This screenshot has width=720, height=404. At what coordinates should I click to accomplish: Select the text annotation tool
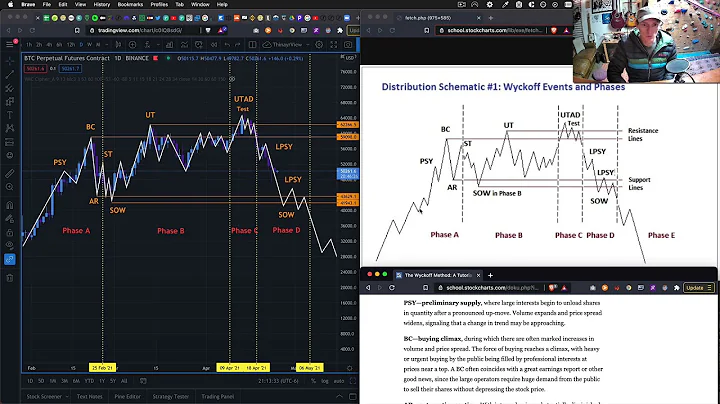10,115
